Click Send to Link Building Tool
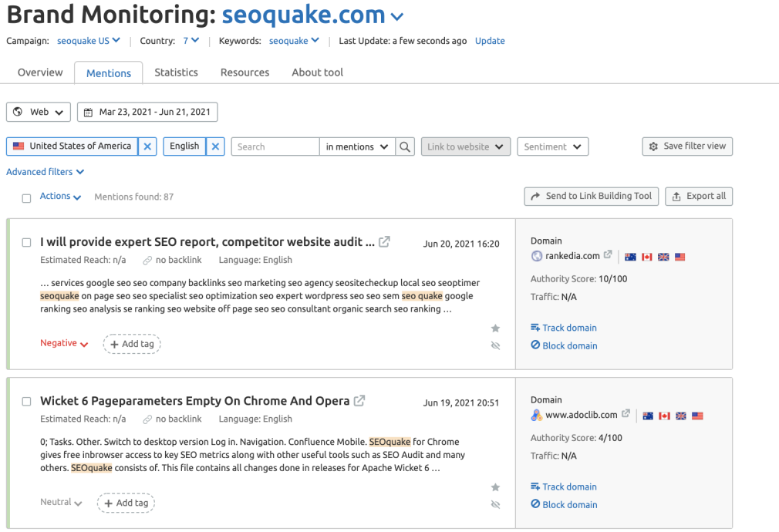The width and height of the screenshot is (779, 532). pos(592,196)
